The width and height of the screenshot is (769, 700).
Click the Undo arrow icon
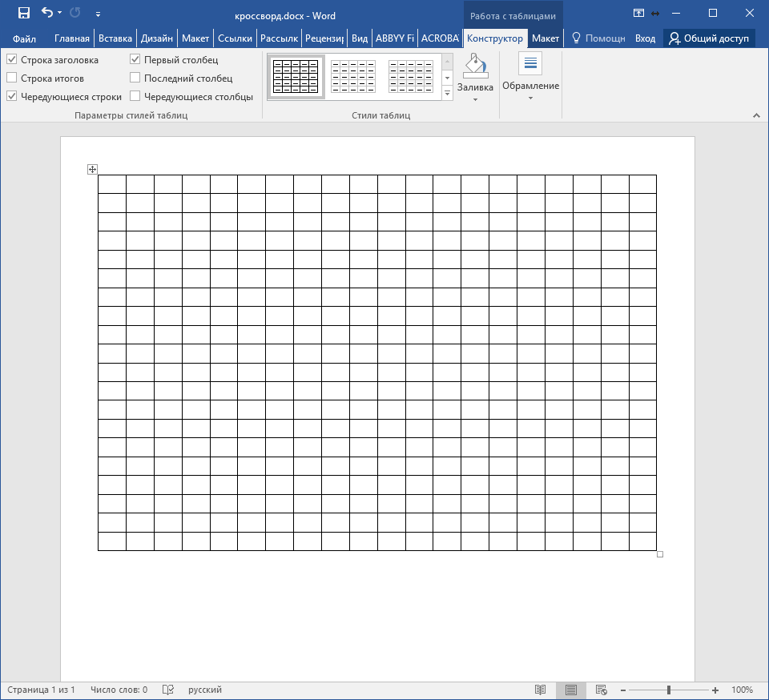pyautogui.click(x=47, y=13)
